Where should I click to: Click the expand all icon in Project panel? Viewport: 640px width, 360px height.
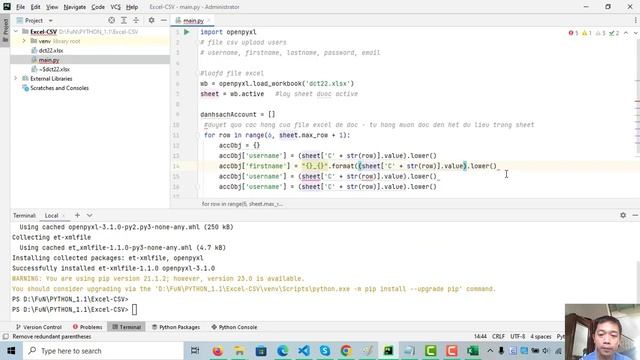point(124,20)
